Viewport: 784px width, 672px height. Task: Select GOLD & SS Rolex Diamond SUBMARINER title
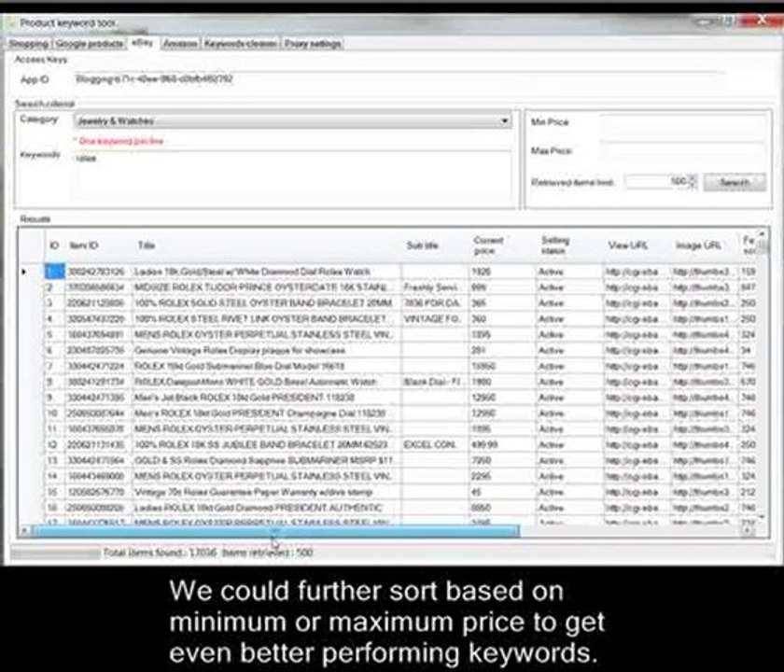(267, 460)
